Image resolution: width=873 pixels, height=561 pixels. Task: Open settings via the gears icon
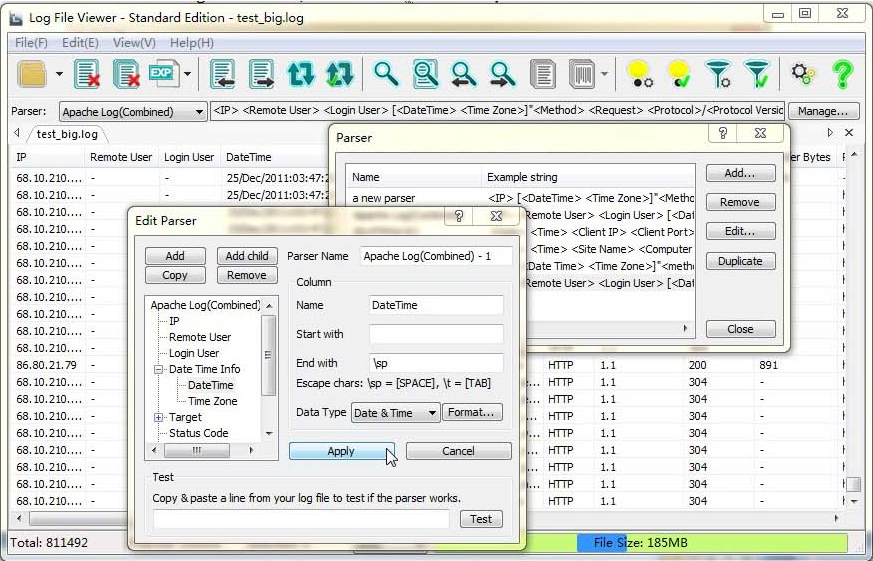click(x=803, y=74)
